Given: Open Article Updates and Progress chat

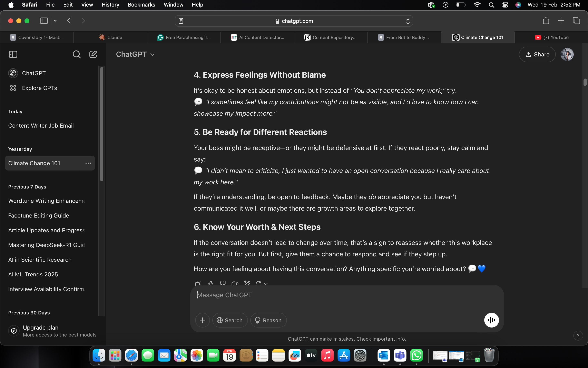Looking at the screenshot, I should tap(50, 230).
